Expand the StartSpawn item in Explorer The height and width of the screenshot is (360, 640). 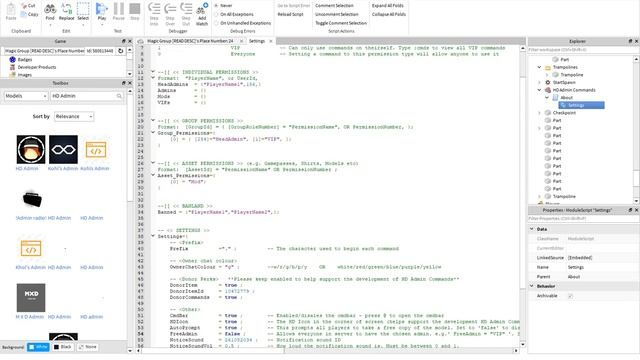point(539,82)
